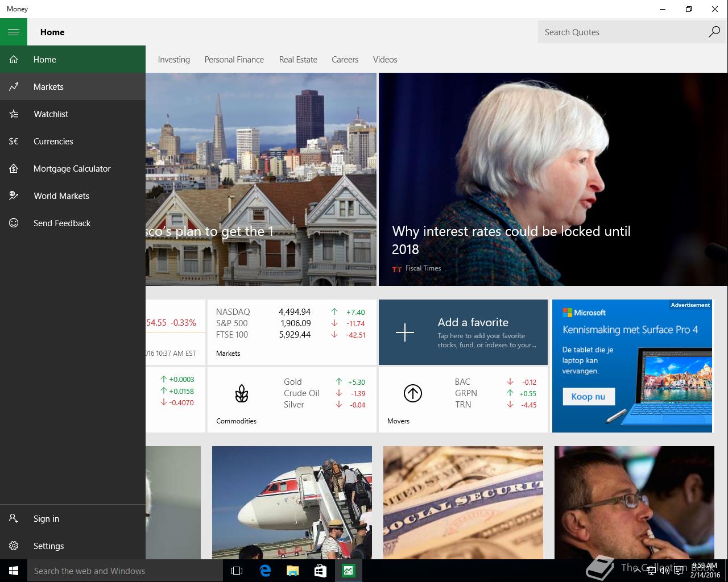
Task: Open Settings label in sidebar
Action: [48, 546]
